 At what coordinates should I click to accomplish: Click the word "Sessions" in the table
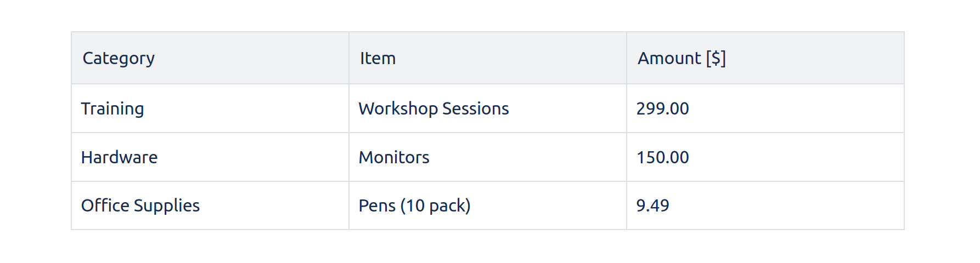(475, 108)
